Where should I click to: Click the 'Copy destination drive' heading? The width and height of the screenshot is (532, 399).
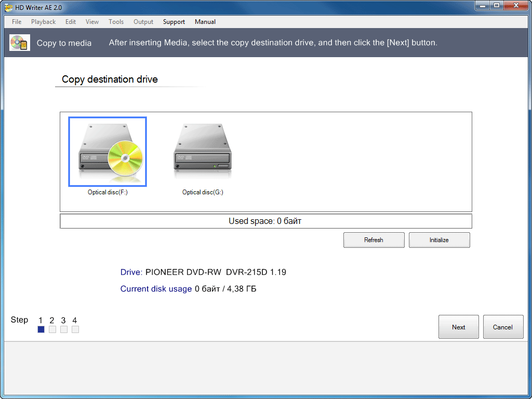[x=110, y=79]
